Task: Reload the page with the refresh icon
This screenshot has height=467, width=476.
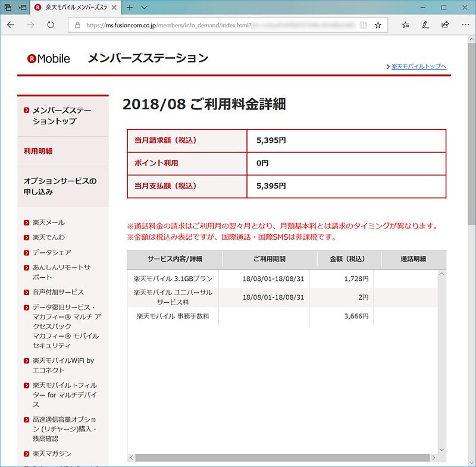Action: click(x=50, y=25)
